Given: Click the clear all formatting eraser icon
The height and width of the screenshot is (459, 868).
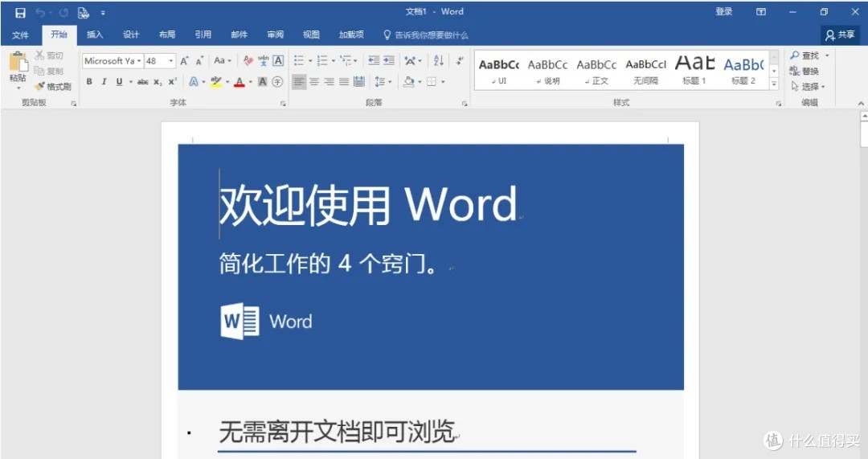Looking at the screenshot, I should tap(248, 60).
